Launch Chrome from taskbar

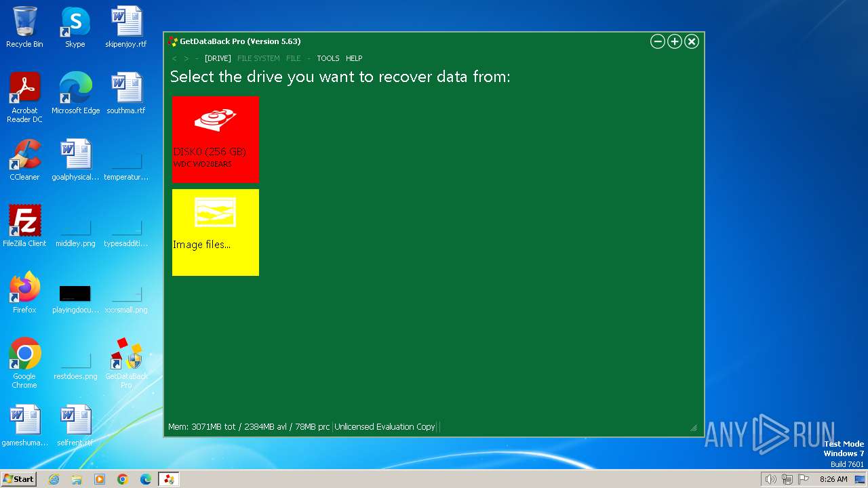coord(123,479)
